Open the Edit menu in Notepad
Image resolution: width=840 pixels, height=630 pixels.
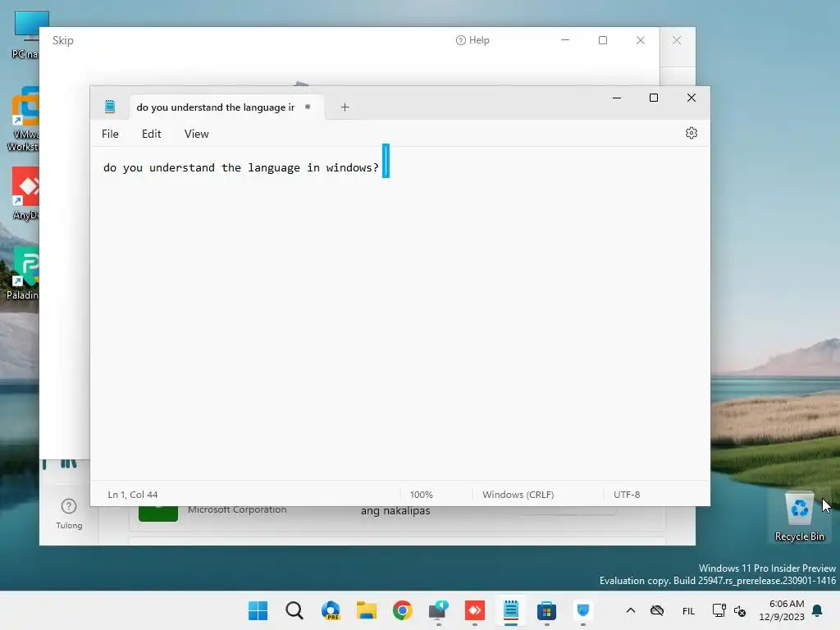click(x=152, y=134)
